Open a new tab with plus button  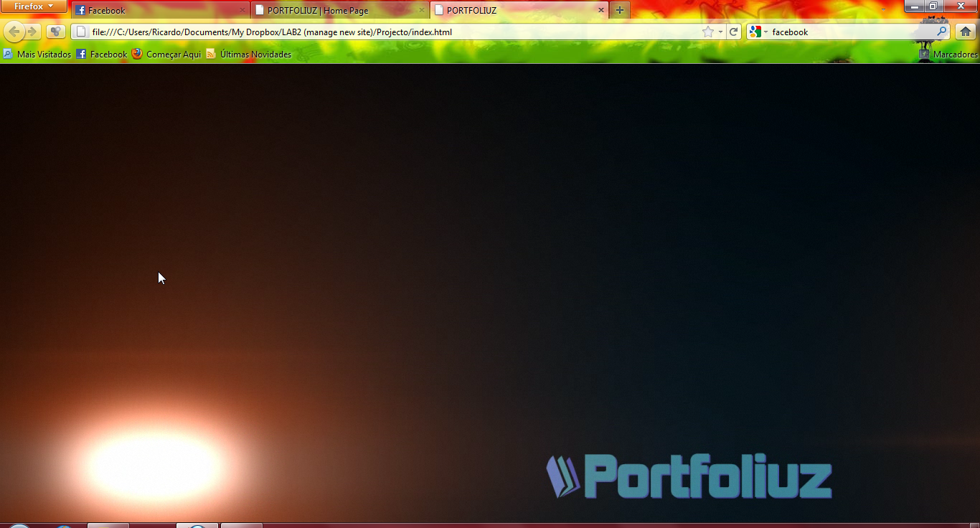point(620,10)
